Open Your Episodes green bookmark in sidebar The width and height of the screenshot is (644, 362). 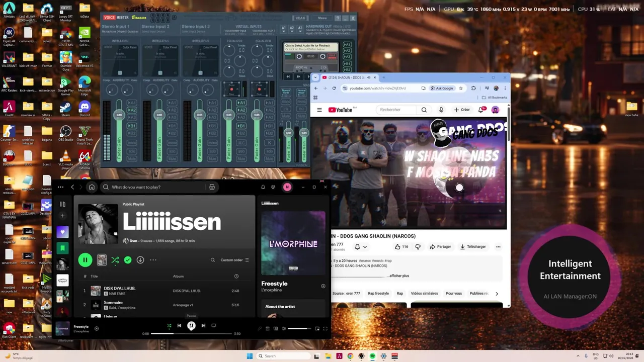tap(62, 248)
